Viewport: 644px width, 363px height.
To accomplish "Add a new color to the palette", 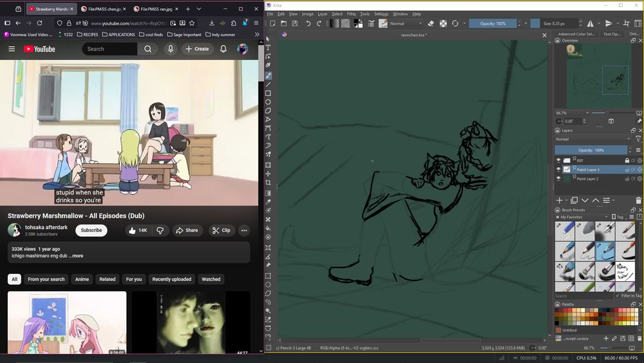I will (606, 338).
